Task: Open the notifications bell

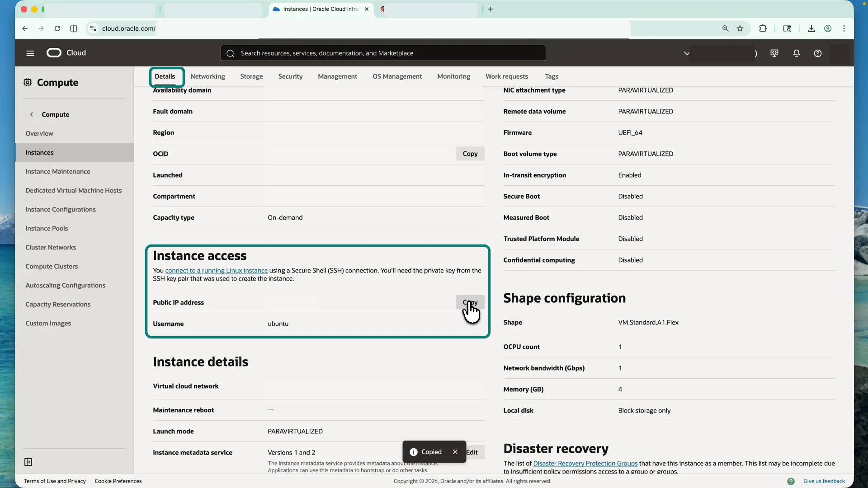Action: [x=797, y=53]
